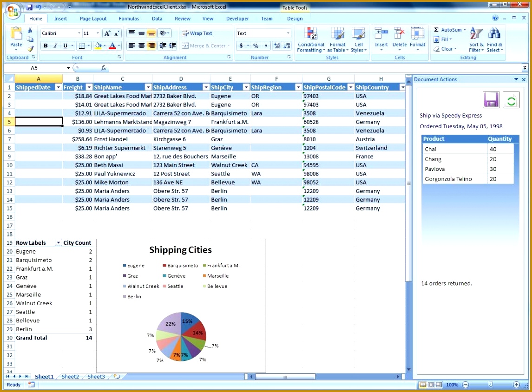The image size is (532, 392).
Task: Open the font size dropdown
Action: (x=98, y=33)
